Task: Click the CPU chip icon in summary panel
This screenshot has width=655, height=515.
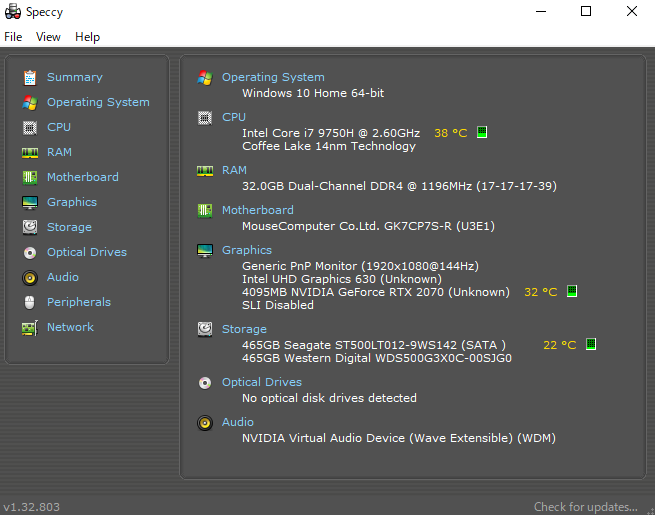Action: pyautogui.click(x=205, y=118)
